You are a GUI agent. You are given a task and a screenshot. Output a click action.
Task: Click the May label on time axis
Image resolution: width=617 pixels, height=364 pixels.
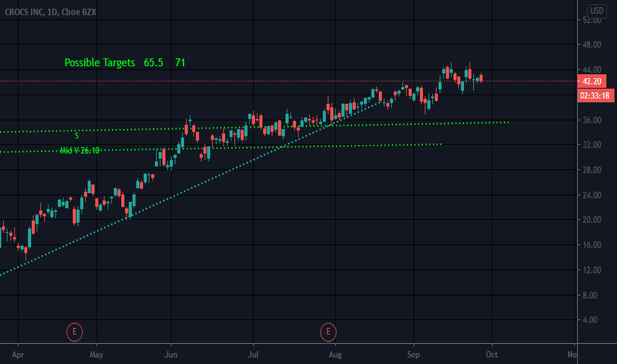click(x=97, y=355)
